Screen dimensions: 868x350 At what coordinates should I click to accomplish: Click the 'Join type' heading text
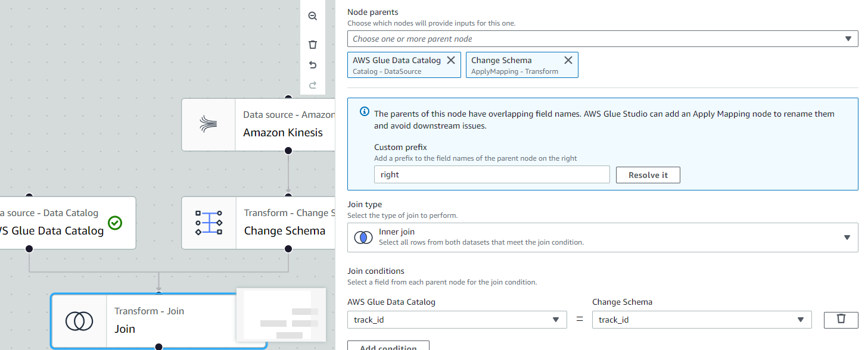365,204
